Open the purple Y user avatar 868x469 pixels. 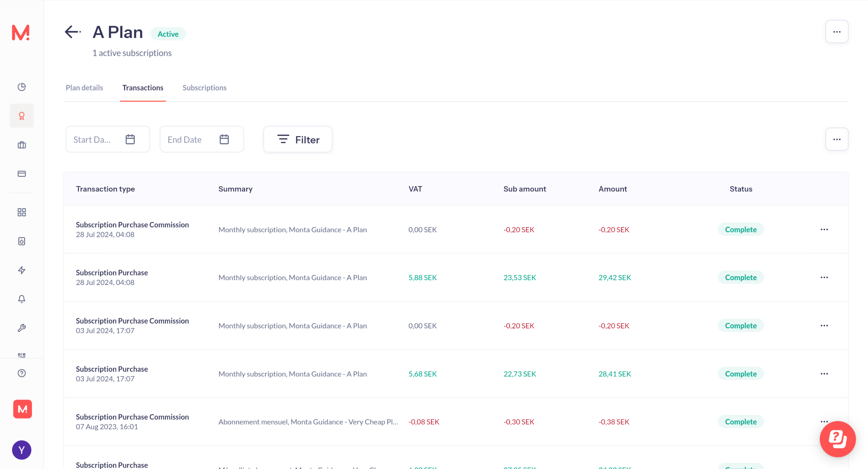pyautogui.click(x=22, y=450)
